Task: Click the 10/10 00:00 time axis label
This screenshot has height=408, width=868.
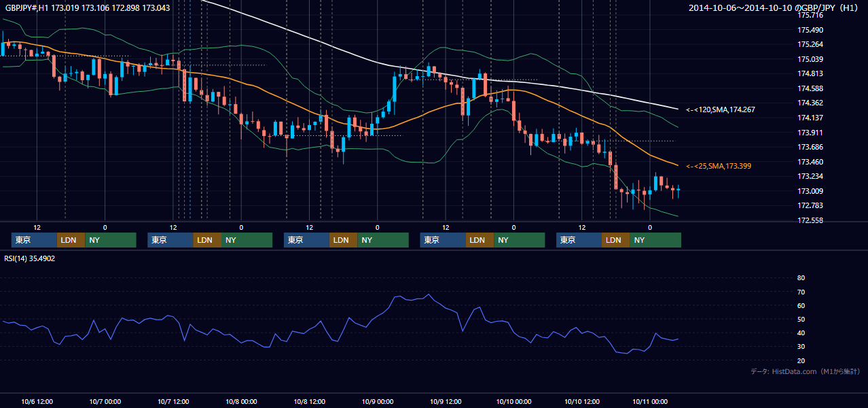Action: (x=513, y=402)
